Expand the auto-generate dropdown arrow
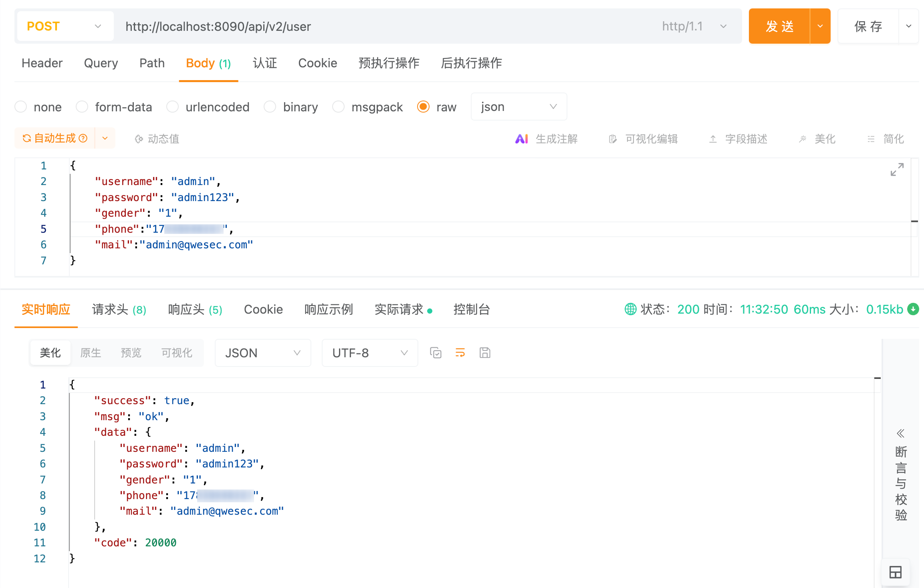Viewport: 924px width, 588px height. (105, 138)
